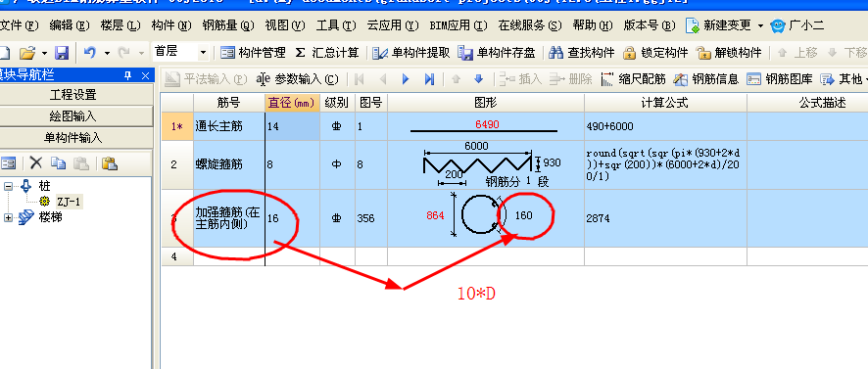
Task: Open the folder icon's dropdown arrow
Action: [44, 53]
